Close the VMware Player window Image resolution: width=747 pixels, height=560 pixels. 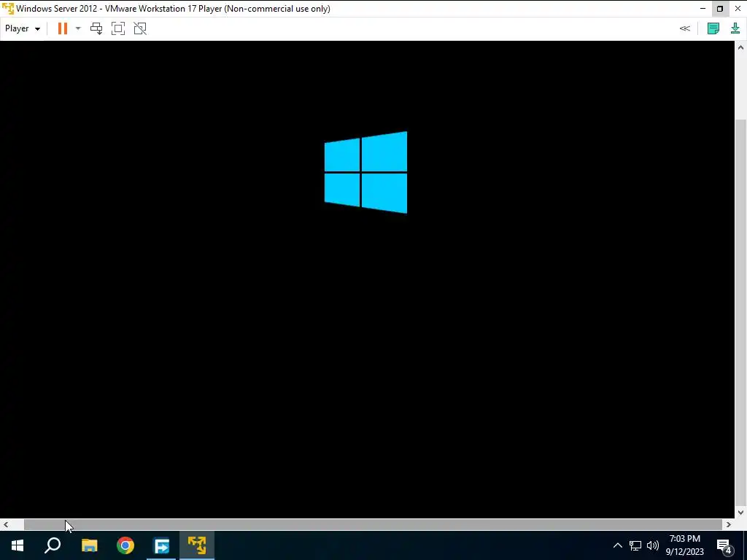point(738,9)
